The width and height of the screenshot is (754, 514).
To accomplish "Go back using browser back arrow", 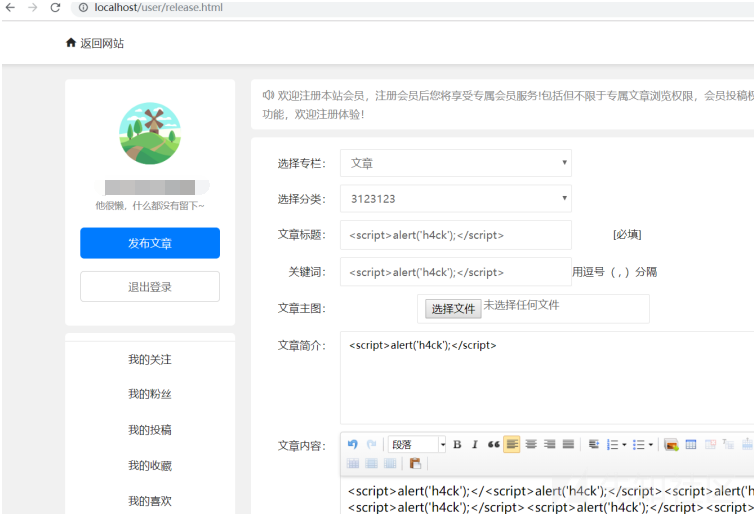I will pos(10,7).
